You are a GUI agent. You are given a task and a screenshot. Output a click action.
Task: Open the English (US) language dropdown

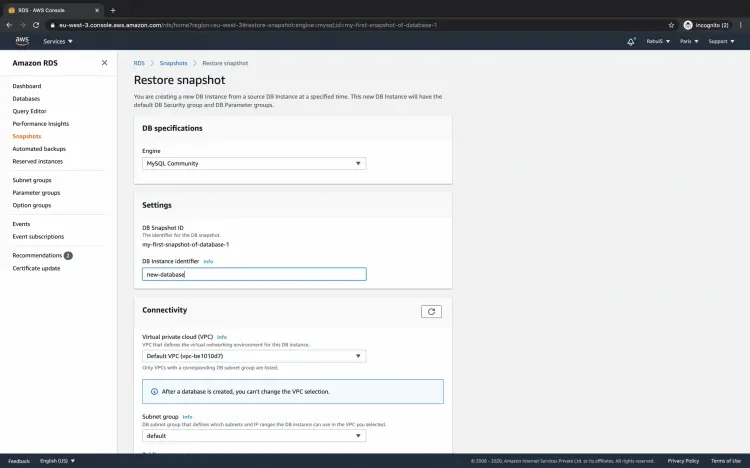(57, 461)
